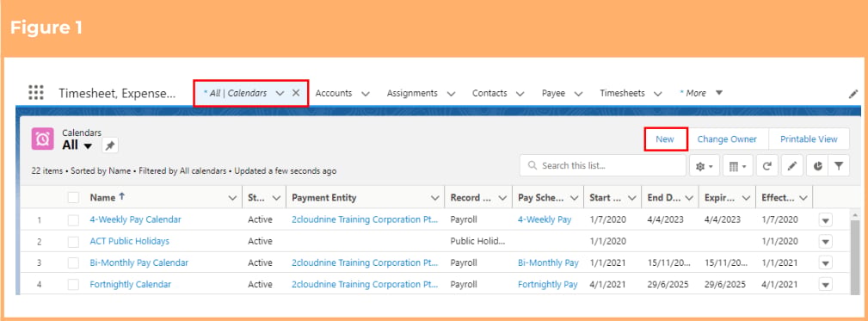
Task: Expand the More navigation menu
Action: coord(701,93)
